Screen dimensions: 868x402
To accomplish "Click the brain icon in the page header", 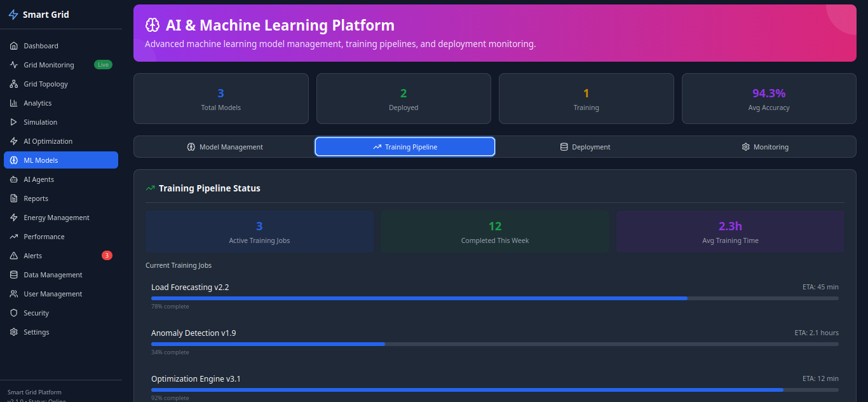I will click(153, 25).
